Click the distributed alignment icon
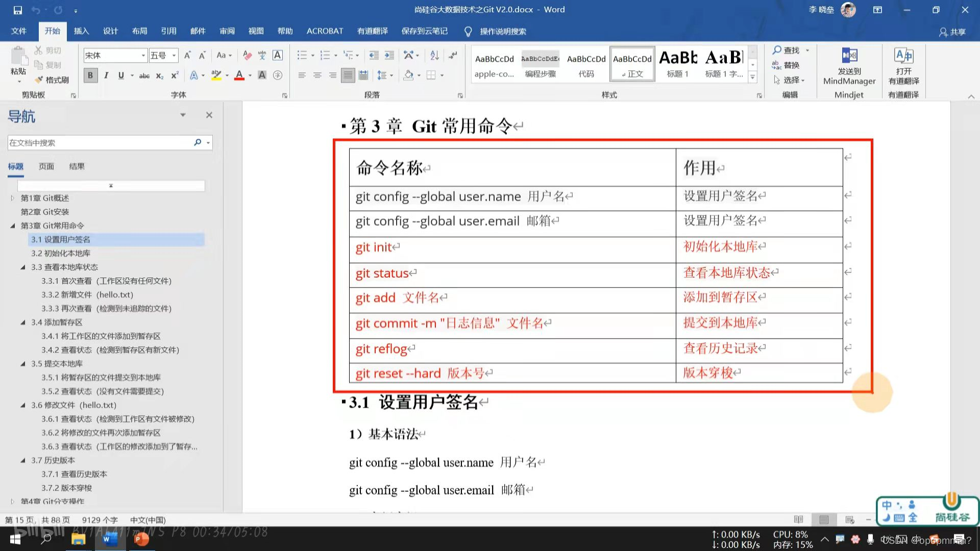Image resolution: width=980 pixels, height=551 pixels. (363, 76)
